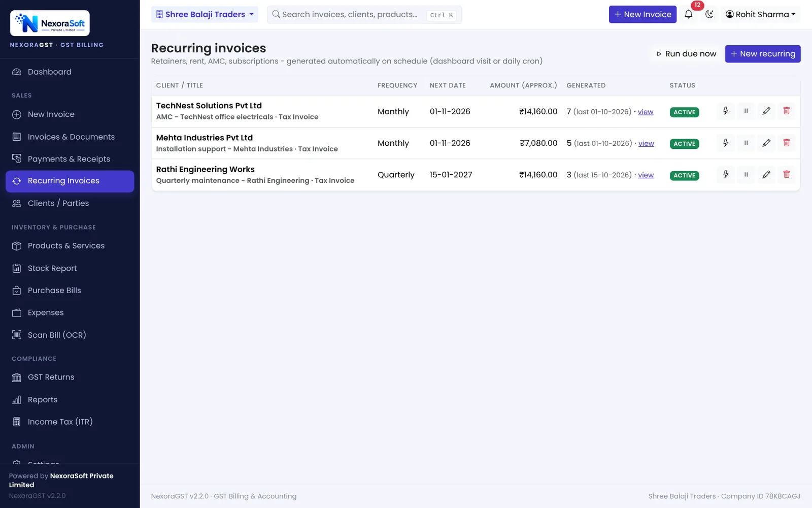Open Scan Bill (OCR)
The width and height of the screenshot is (812, 508).
[70, 335]
